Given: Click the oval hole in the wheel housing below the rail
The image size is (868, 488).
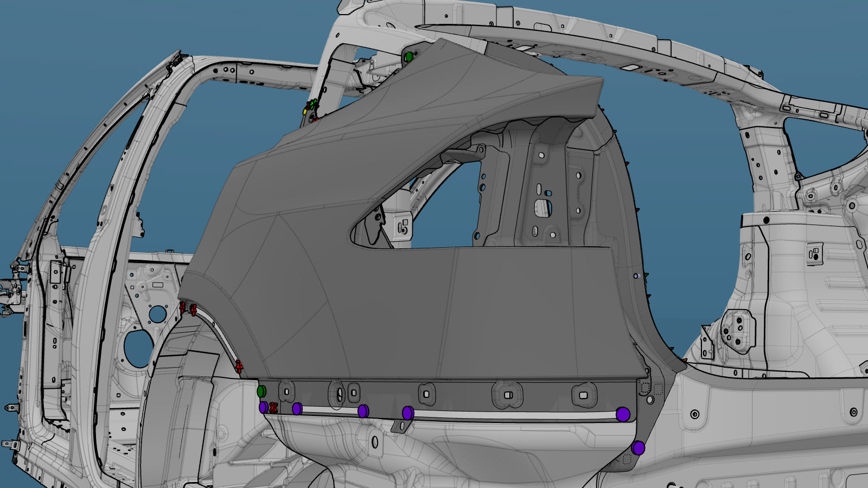Looking at the screenshot, I should tap(375, 442).
